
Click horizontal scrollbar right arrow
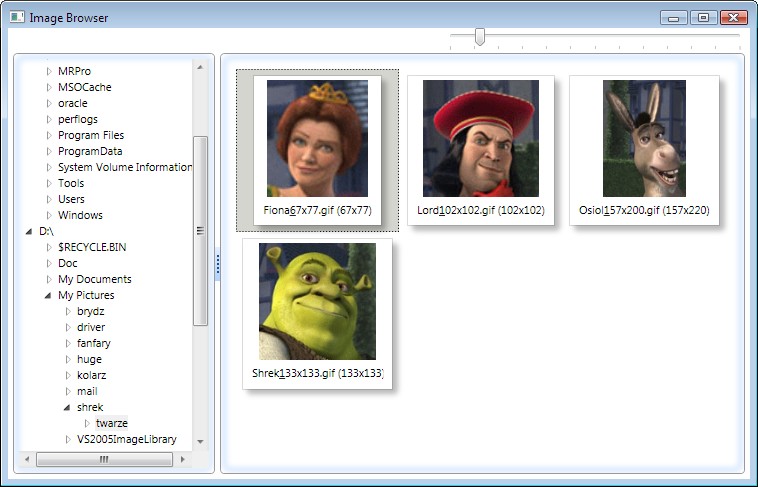182,459
